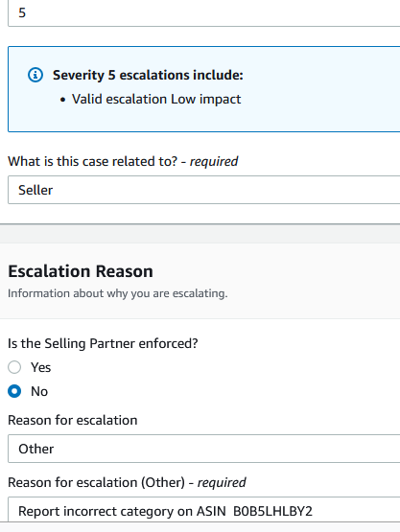400x532 pixels.
Task: Click 'Severity 5 escalations include:' heading
Action: [x=148, y=75]
